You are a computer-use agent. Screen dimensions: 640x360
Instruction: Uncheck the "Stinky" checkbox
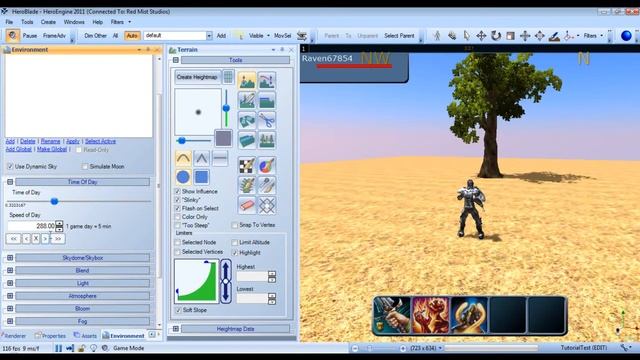(178, 200)
